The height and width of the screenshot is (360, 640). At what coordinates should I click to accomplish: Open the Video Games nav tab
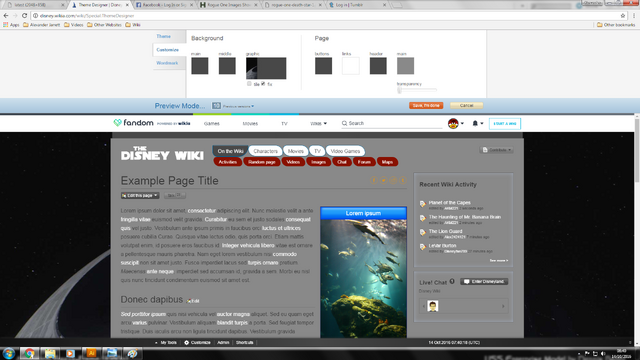click(x=345, y=151)
